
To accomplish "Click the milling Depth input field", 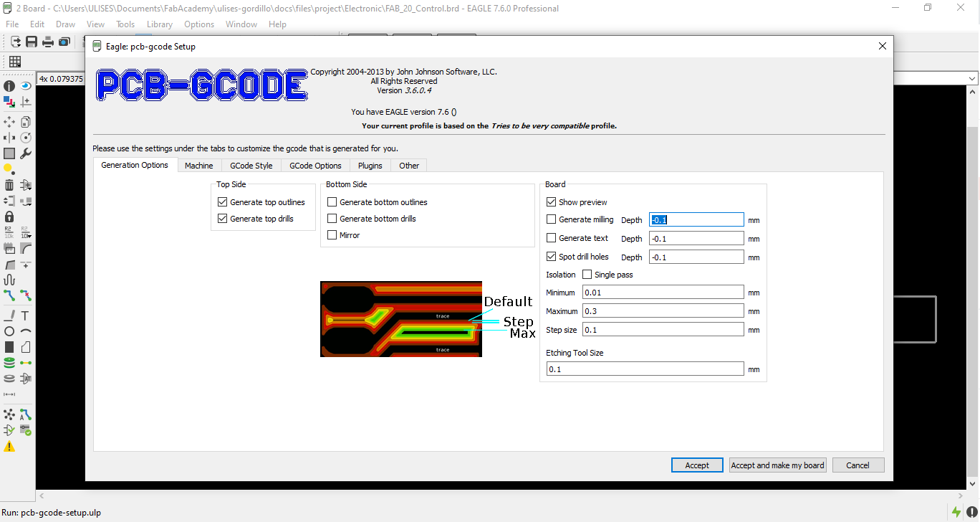I will click(x=697, y=220).
